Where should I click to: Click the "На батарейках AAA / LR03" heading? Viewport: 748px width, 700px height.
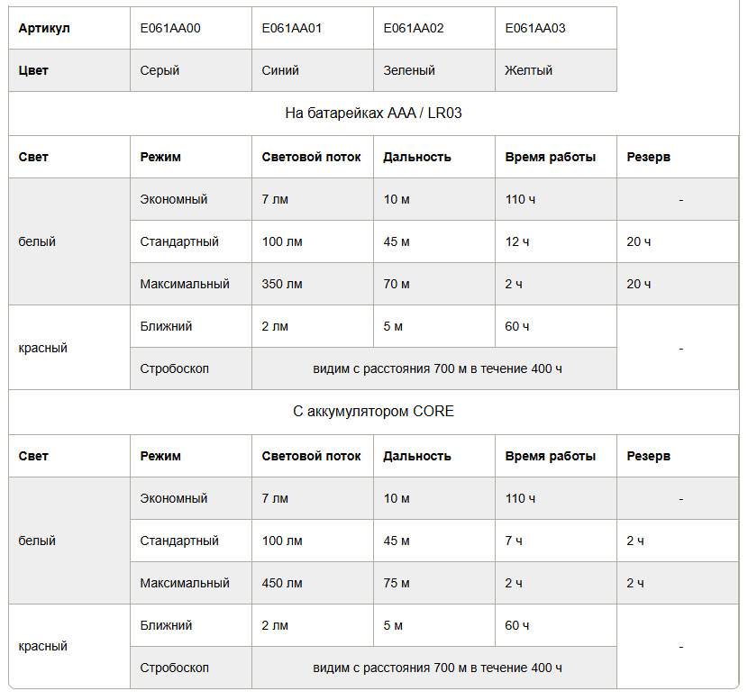[x=373, y=114]
